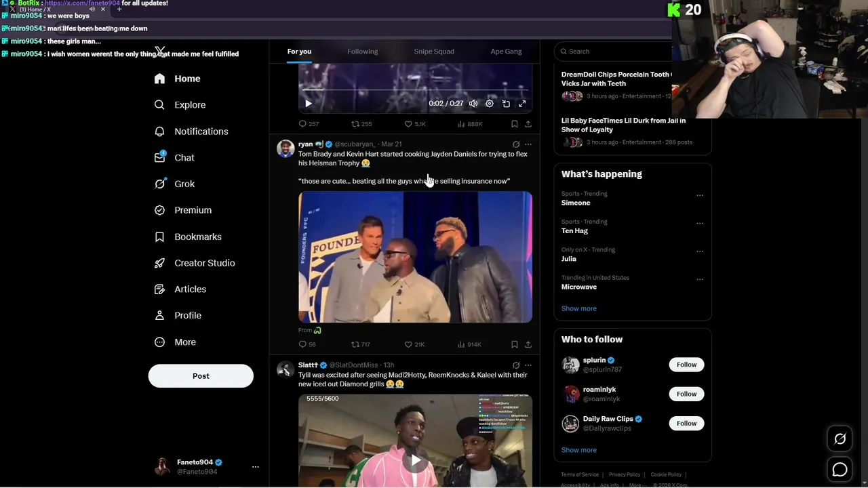Click Grok action icon on ryan's post
The width and height of the screenshot is (868, 488).
coord(516,144)
